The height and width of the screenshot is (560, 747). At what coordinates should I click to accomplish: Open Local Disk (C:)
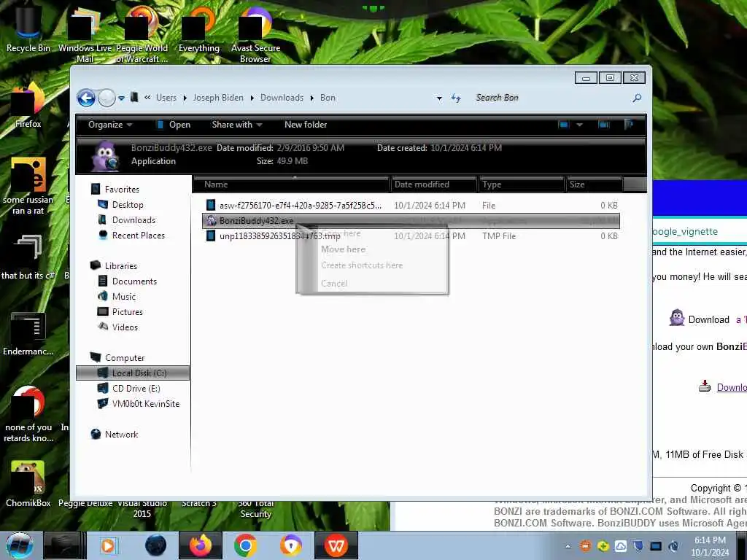(133, 373)
